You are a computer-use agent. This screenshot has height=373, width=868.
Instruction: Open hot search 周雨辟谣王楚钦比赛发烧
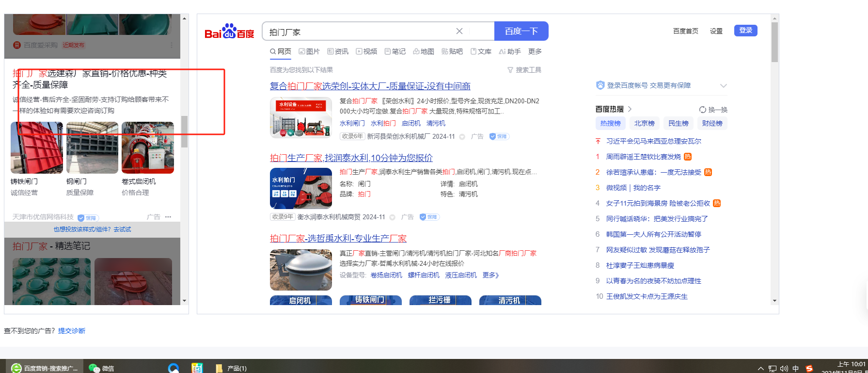coord(644,157)
